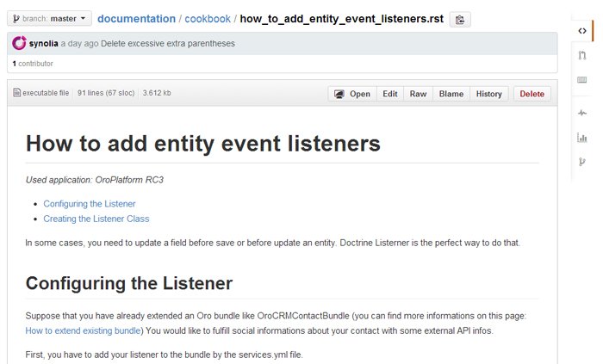Click the synolia user avatar

[x=19, y=43]
